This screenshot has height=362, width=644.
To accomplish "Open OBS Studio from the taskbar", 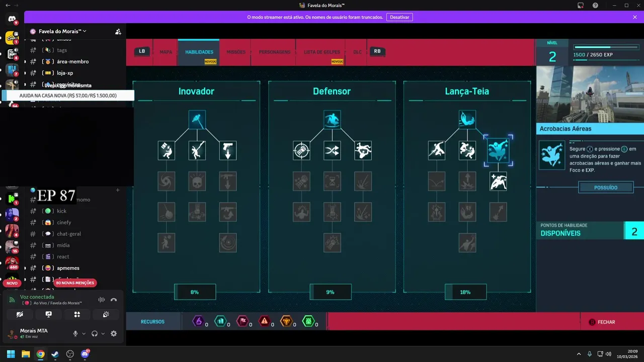I will pyautogui.click(x=70, y=354).
